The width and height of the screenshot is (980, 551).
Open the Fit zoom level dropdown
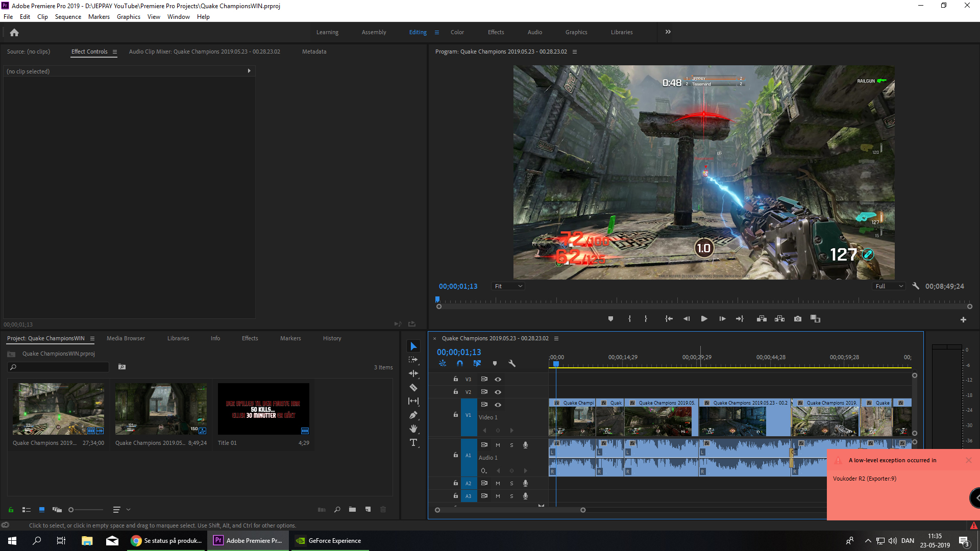pyautogui.click(x=508, y=286)
